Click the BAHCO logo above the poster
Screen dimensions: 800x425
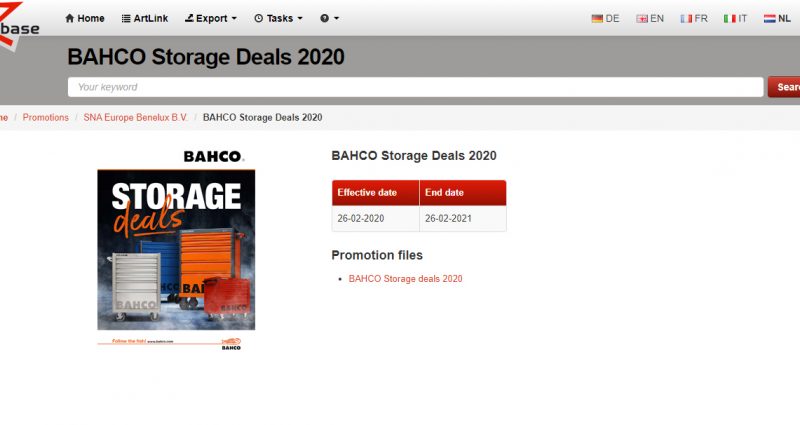[213, 156]
